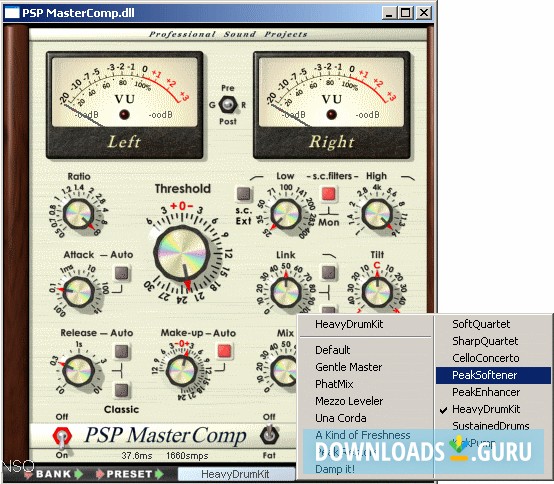Screen dimensions: 554x484
Task: Click the Tilt knob
Action: (378, 293)
